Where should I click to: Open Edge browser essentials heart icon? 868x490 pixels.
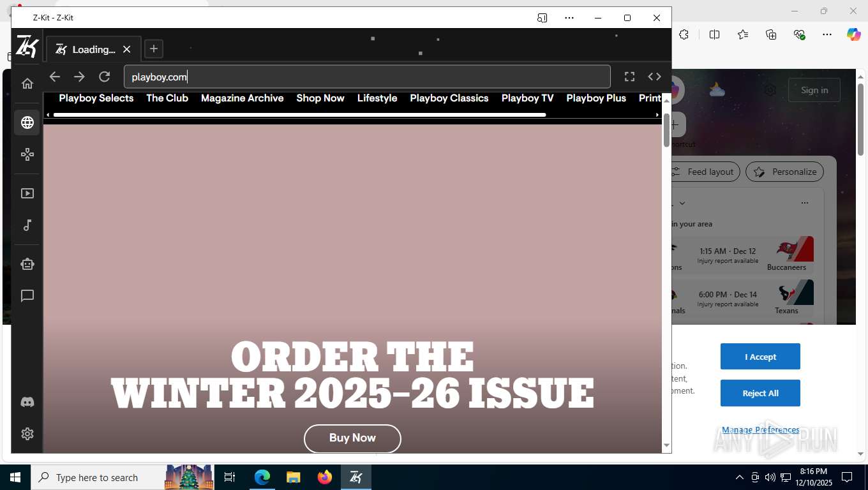coord(799,34)
